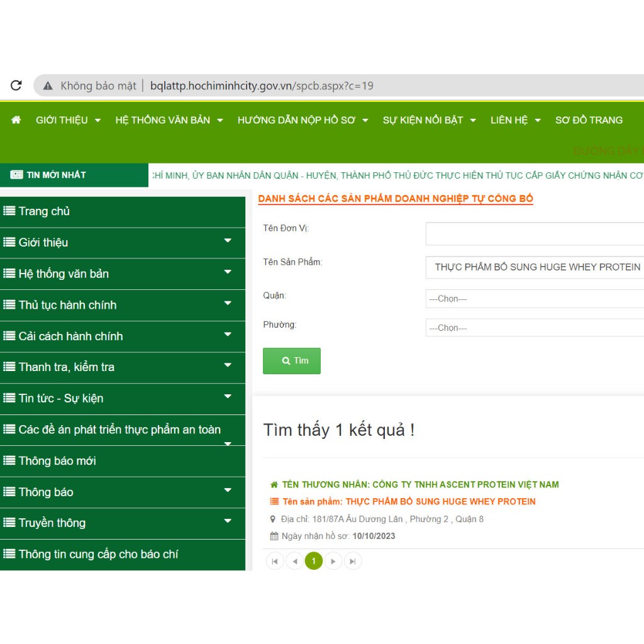This screenshot has height=644, width=644.
Task: Expand the 'Giới thiệu' sidebar item
Action: (x=123, y=242)
